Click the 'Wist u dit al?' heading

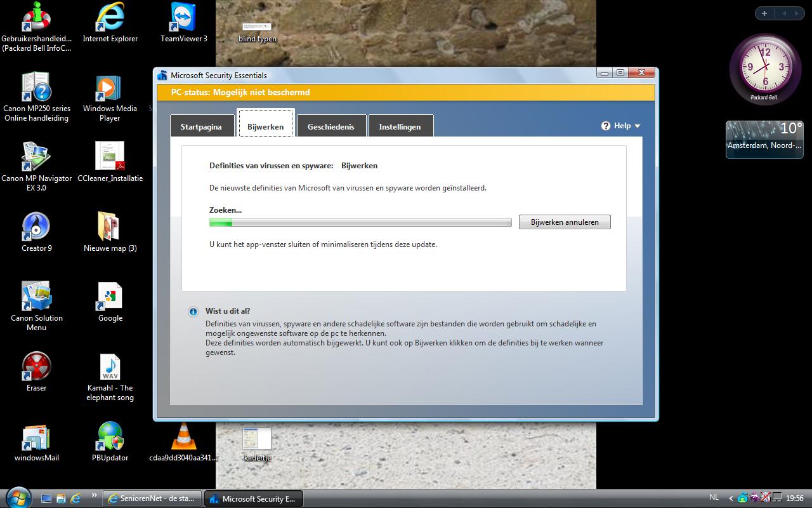click(x=228, y=311)
